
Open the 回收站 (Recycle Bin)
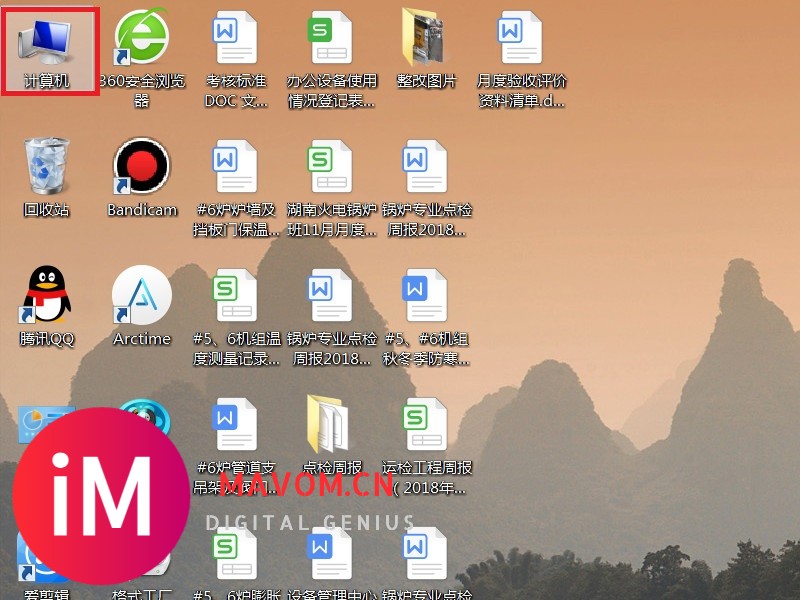[46, 167]
